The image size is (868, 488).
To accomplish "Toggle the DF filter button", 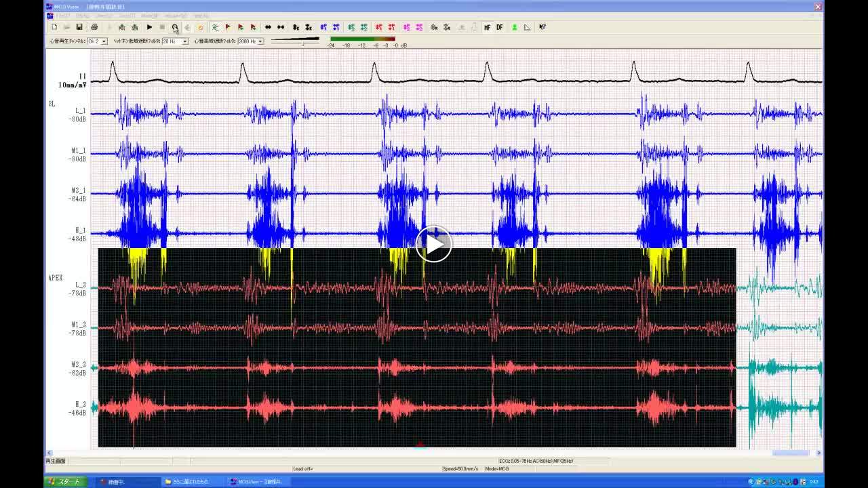I will (x=500, y=27).
